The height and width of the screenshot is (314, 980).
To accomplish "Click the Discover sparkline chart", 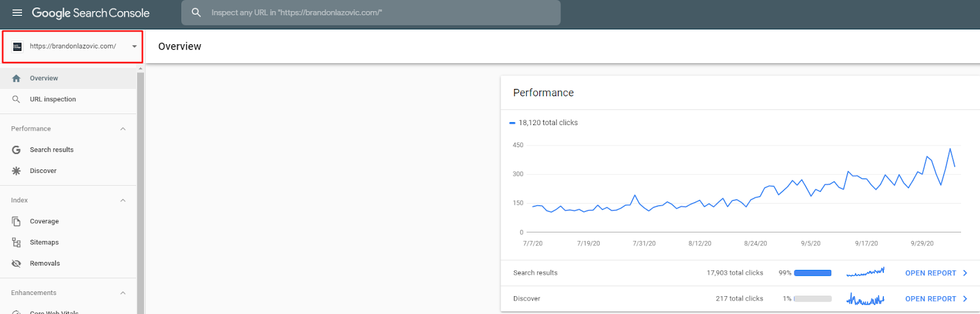I will point(865,299).
